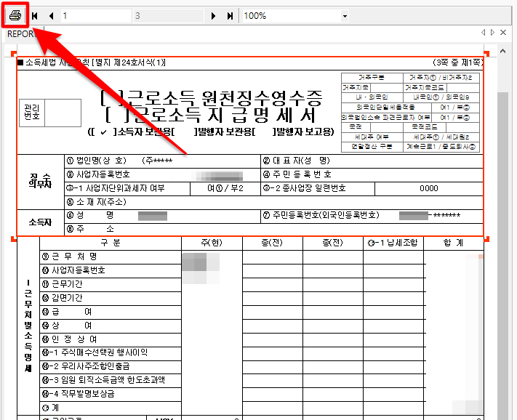Show the next tab with right arrow
517x420 pixels.
tap(492, 32)
